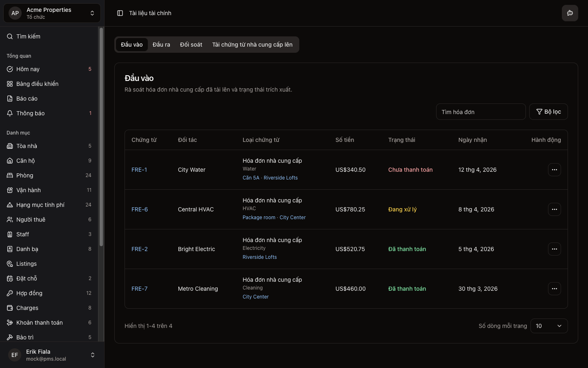The image size is (588, 368).
Task: Open actions menu for FRE-1 row
Action: click(554, 170)
